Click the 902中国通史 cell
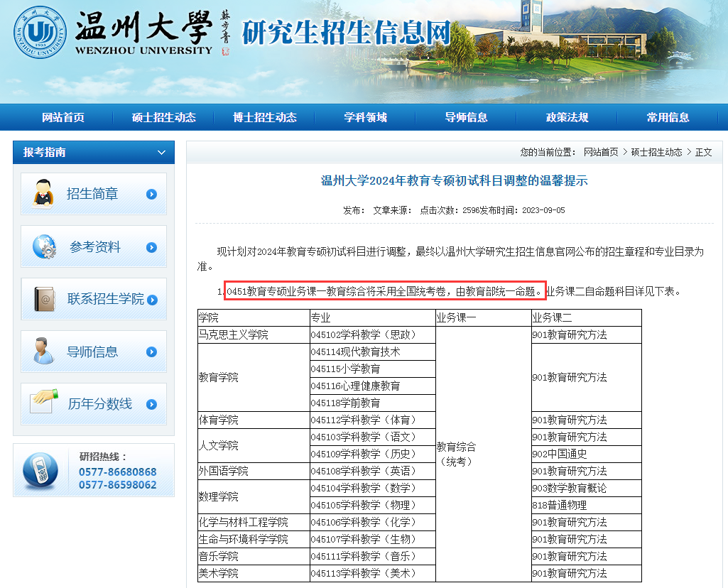This screenshot has width=728, height=588. [x=587, y=454]
